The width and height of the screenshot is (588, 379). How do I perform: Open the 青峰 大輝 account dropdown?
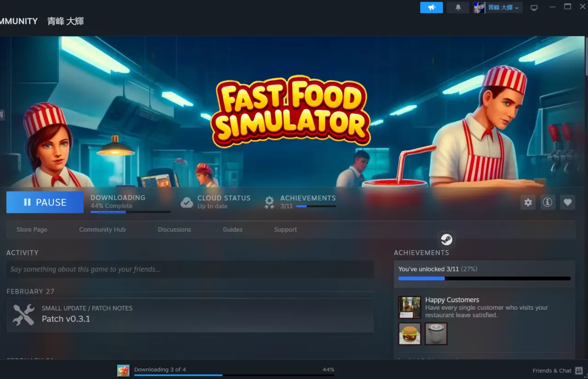pos(503,7)
